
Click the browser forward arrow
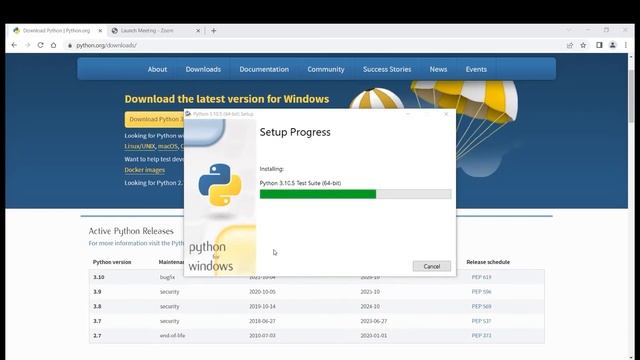[27, 45]
